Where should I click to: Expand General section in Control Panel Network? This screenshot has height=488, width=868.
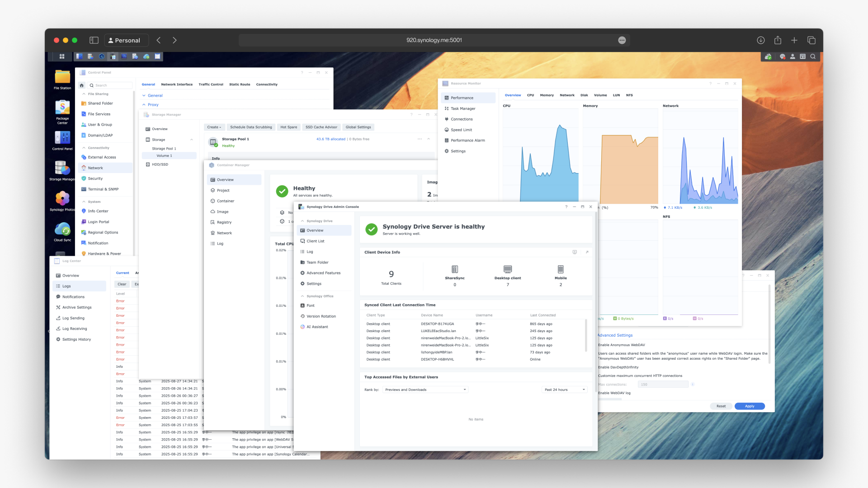coord(152,95)
